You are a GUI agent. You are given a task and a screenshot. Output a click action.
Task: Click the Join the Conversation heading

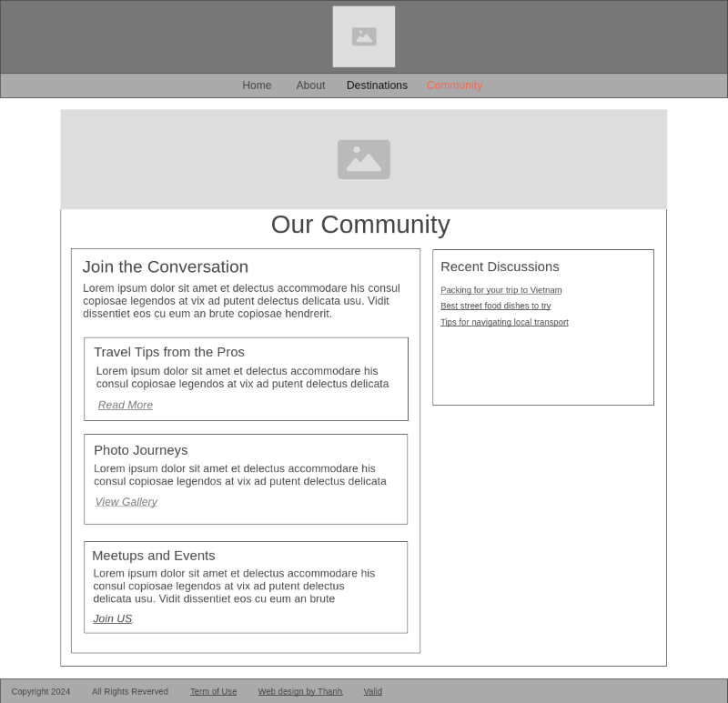(165, 266)
